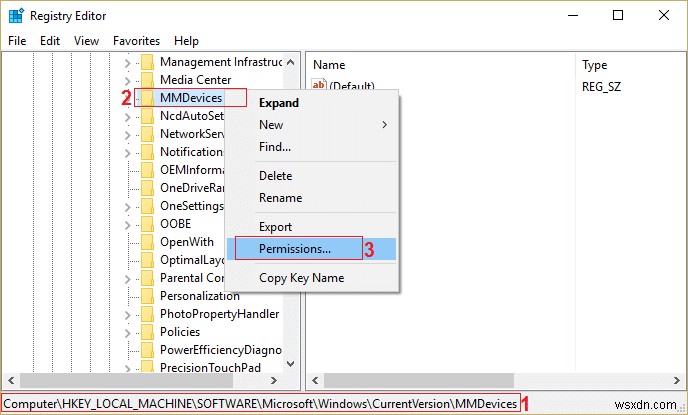This screenshot has width=688, height=415.
Task: Click the OptimalLayout folder icon
Action: tap(147, 260)
